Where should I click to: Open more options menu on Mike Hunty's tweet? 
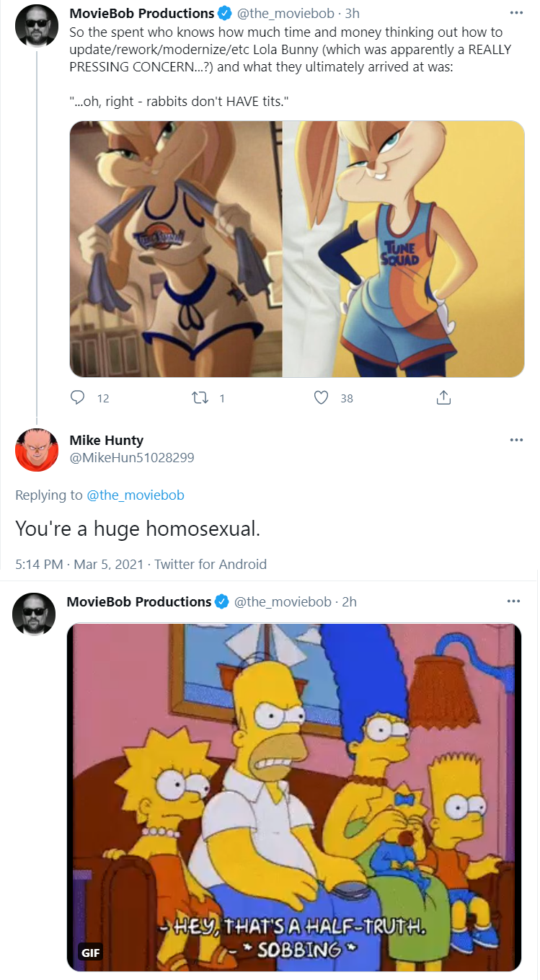pyautogui.click(x=516, y=440)
